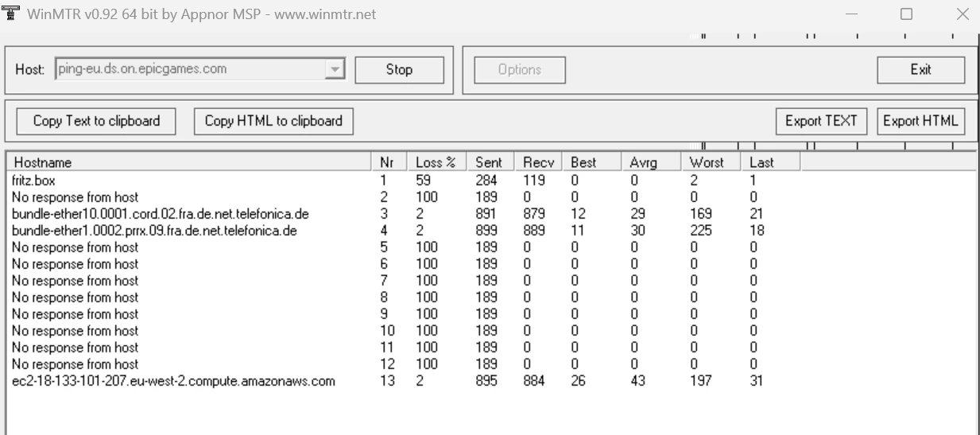Viewport: 980px width, 435px height.
Task: Select the No response row number 12
Action: click(x=402, y=364)
